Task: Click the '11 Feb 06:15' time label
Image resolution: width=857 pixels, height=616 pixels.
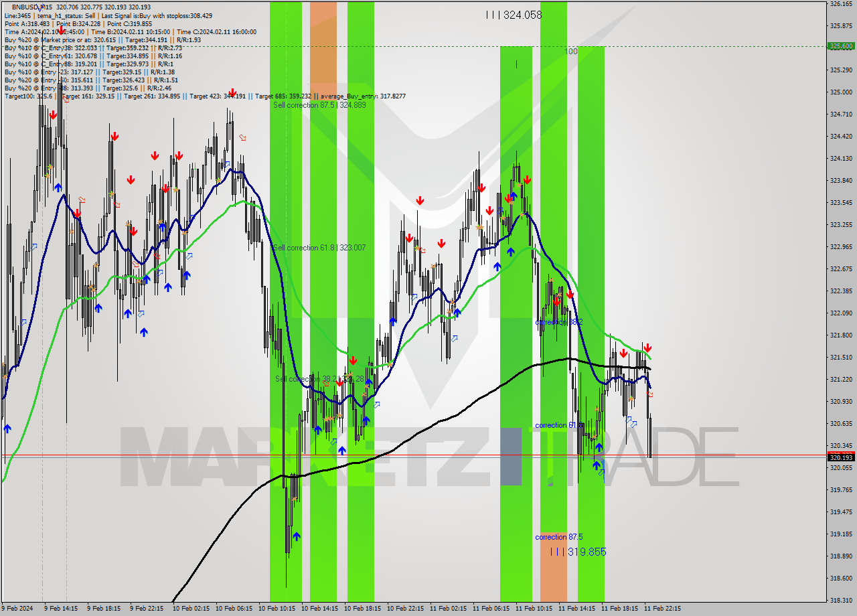Action: point(491,609)
